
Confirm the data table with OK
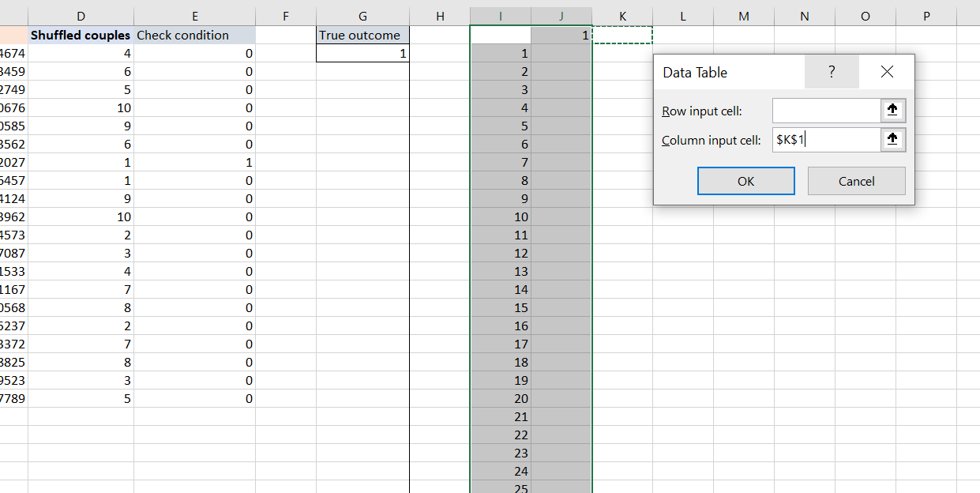click(745, 181)
